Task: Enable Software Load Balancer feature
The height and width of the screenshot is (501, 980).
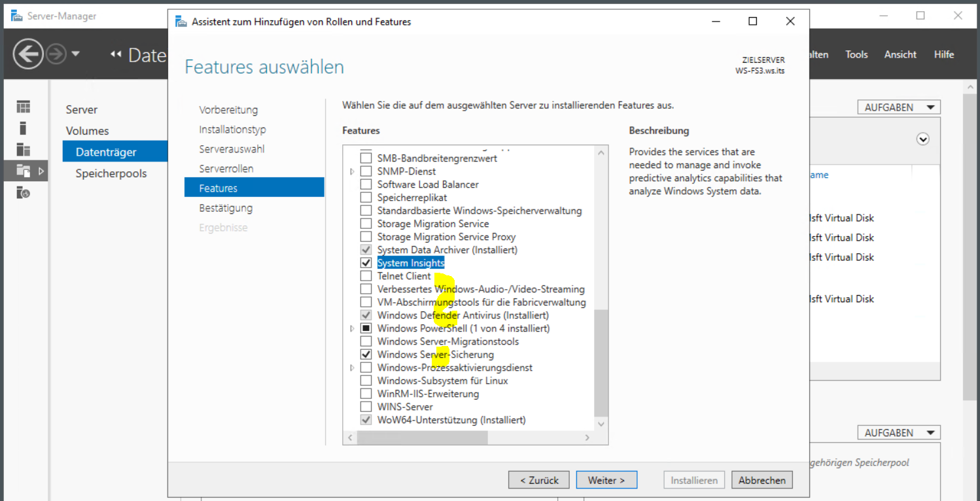Action: point(366,184)
